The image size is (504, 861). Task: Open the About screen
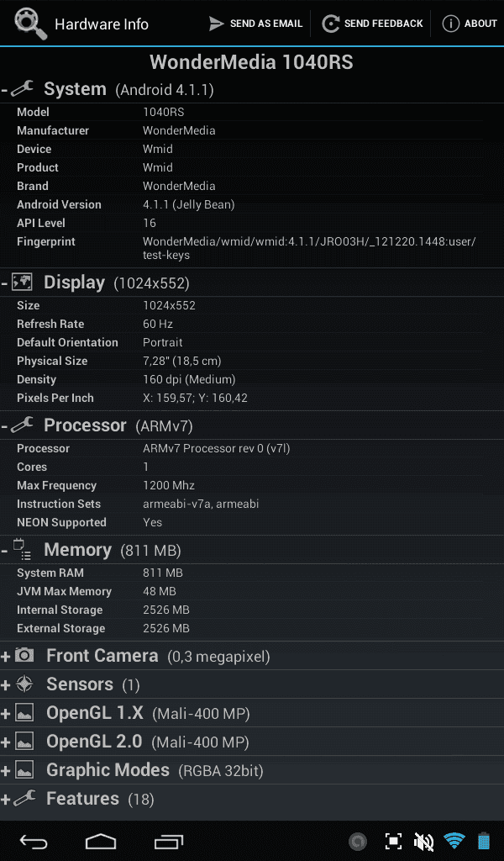tap(470, 24)
